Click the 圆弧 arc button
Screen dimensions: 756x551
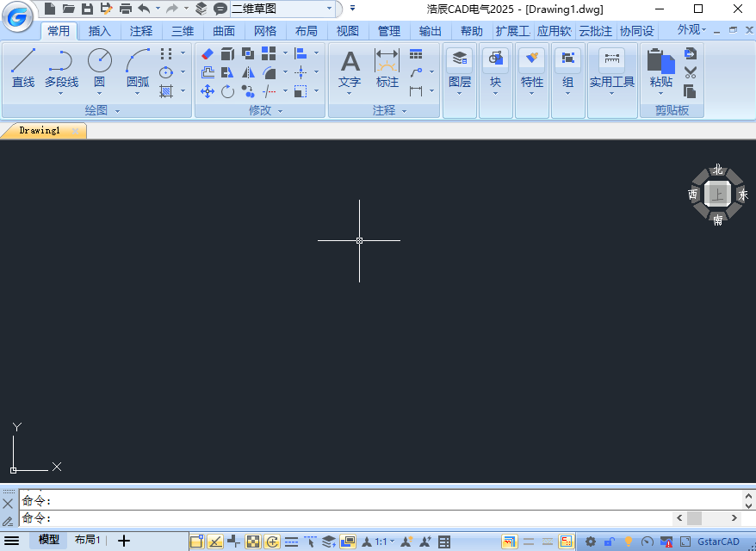[138, 68]
